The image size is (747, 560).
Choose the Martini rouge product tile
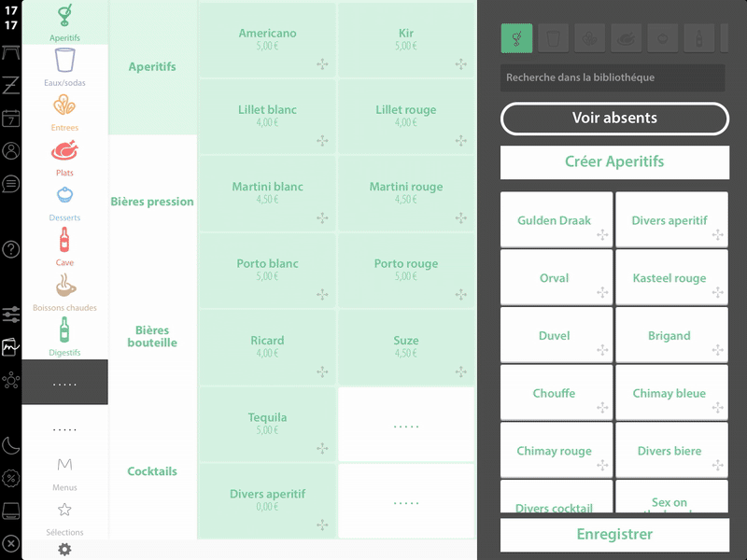[406, 193]
